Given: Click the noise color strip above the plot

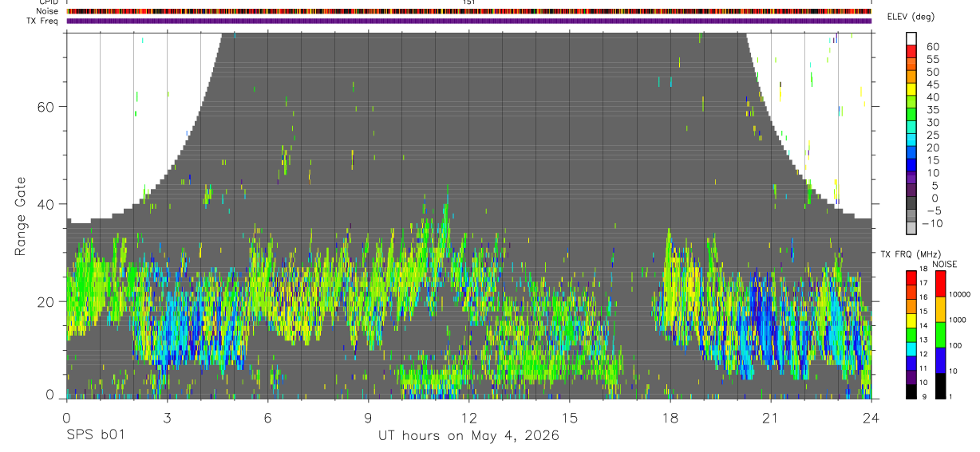Looking at the screenshot, I should pos(468,11).
